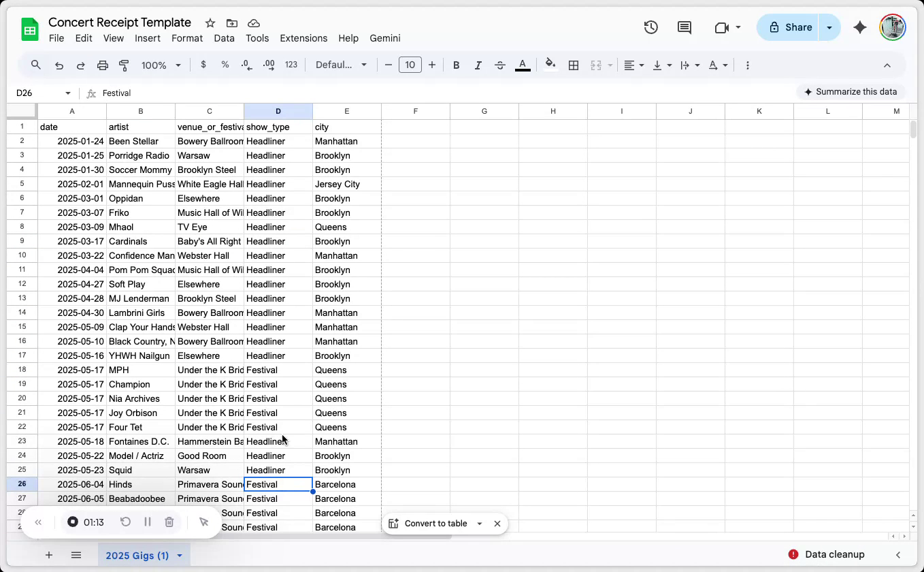The height and width of the screenshot is (572, 924).
Task: Print the spreadsheet
Action: 103,65
